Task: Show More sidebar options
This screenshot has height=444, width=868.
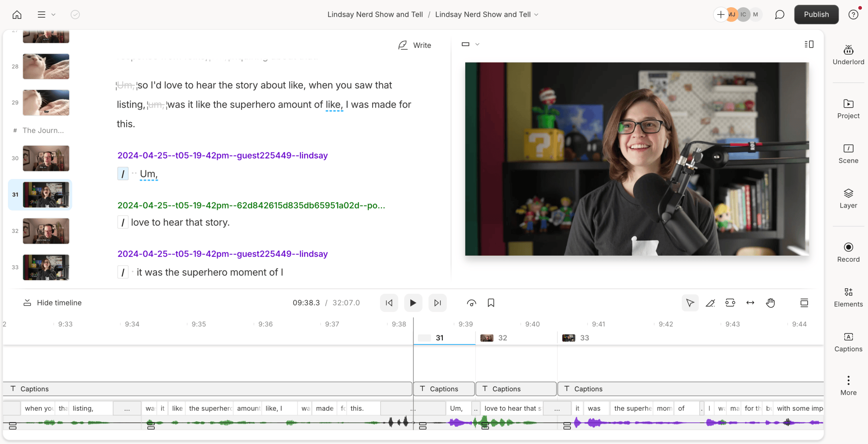Action: [x=848, y=386]
